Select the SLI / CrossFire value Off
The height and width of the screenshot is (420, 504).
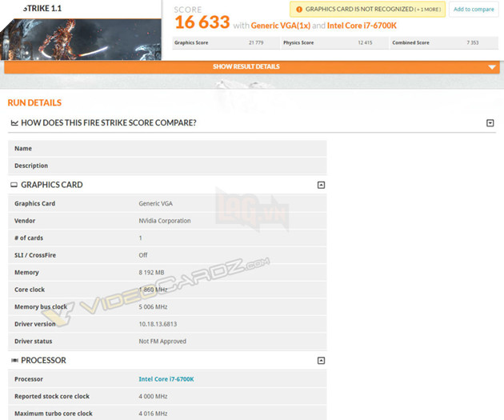coord(143,255)
